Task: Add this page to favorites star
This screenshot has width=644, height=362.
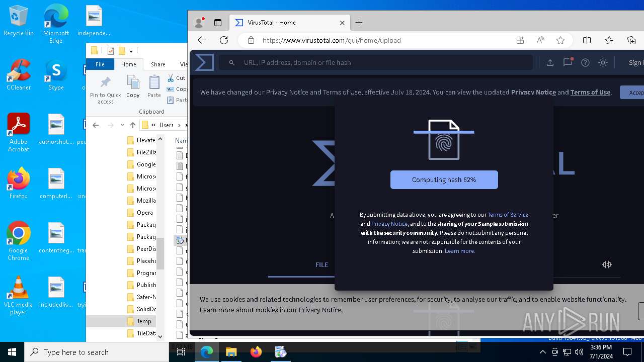Action: [560, 40]
